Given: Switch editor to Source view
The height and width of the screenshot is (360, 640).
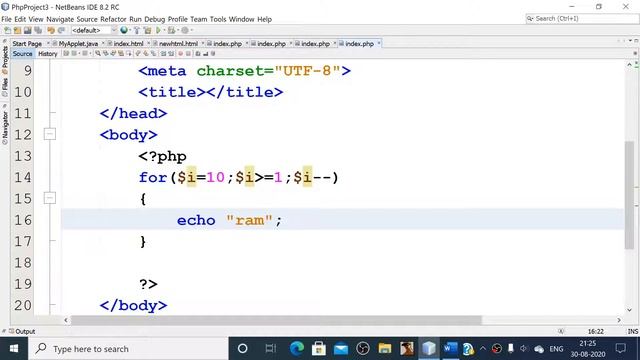Looking at the screenshot, I should click(x=22, y=53).
